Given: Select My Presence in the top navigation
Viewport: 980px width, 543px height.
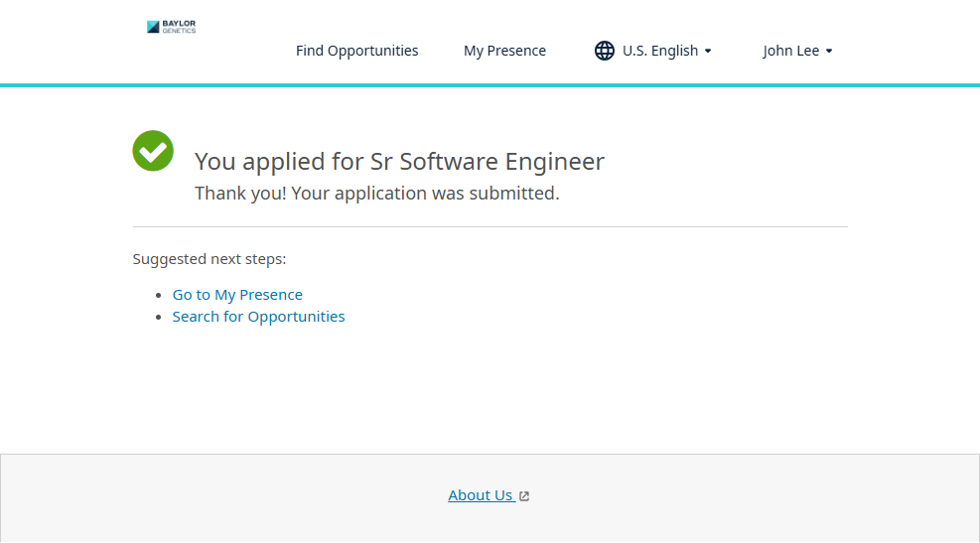Looking at the screenshot, I should coord(504,51).
